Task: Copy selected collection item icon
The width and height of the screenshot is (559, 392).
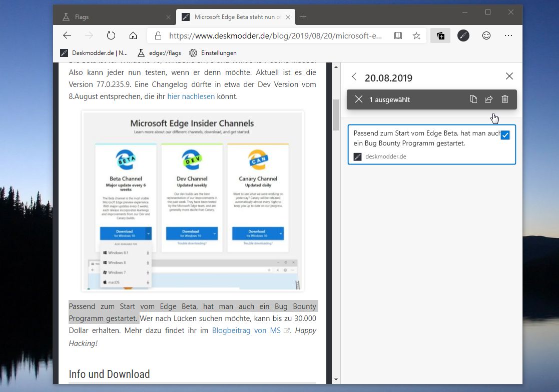Action: point(473,99)
